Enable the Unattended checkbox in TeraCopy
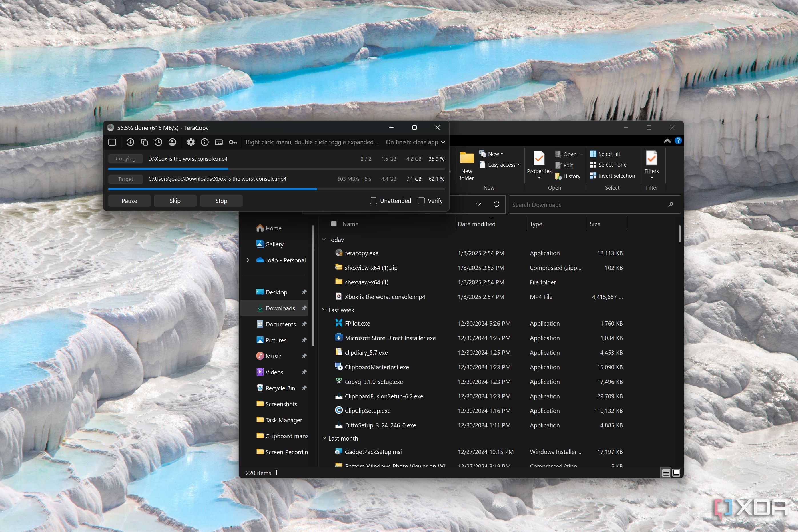Screen dimensions: 798x532 coord(373,200)
